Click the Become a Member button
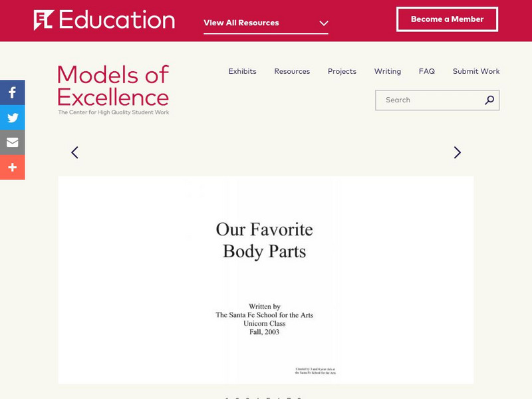 tap(447, 19)
